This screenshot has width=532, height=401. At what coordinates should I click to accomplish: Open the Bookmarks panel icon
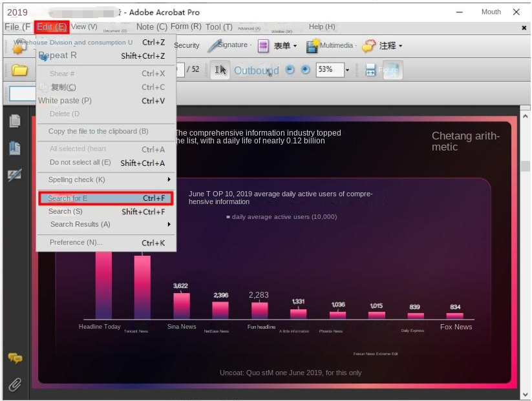coord(14,149)
